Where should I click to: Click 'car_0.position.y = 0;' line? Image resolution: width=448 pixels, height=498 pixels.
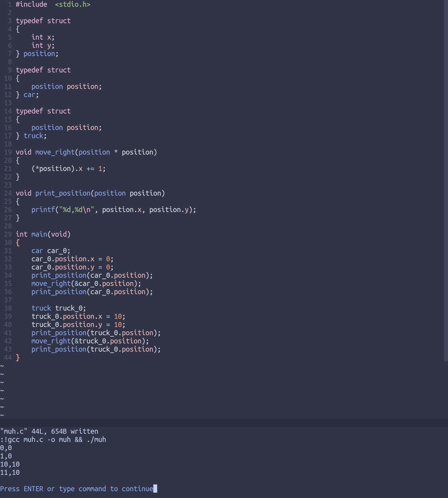point(73,267)
